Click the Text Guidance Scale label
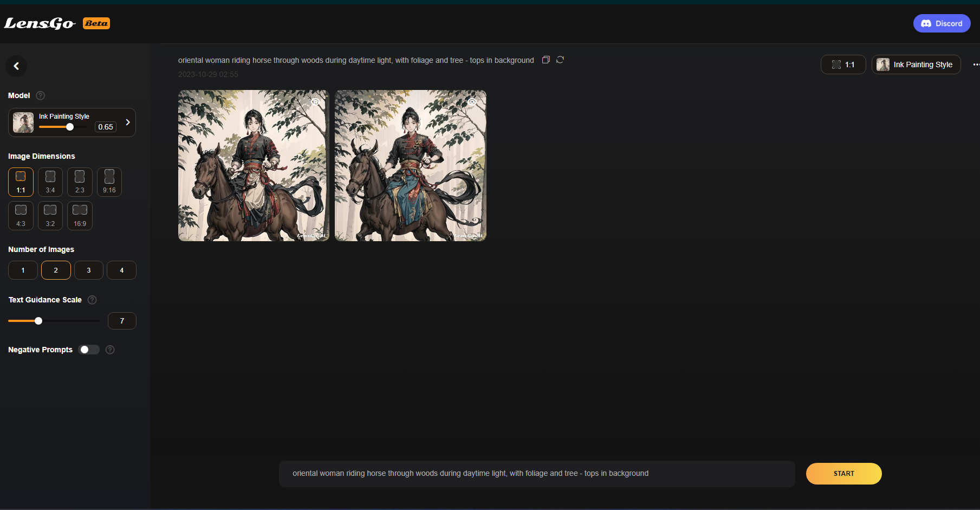Viewport: 980px width, 510px height. coord(45,300)
